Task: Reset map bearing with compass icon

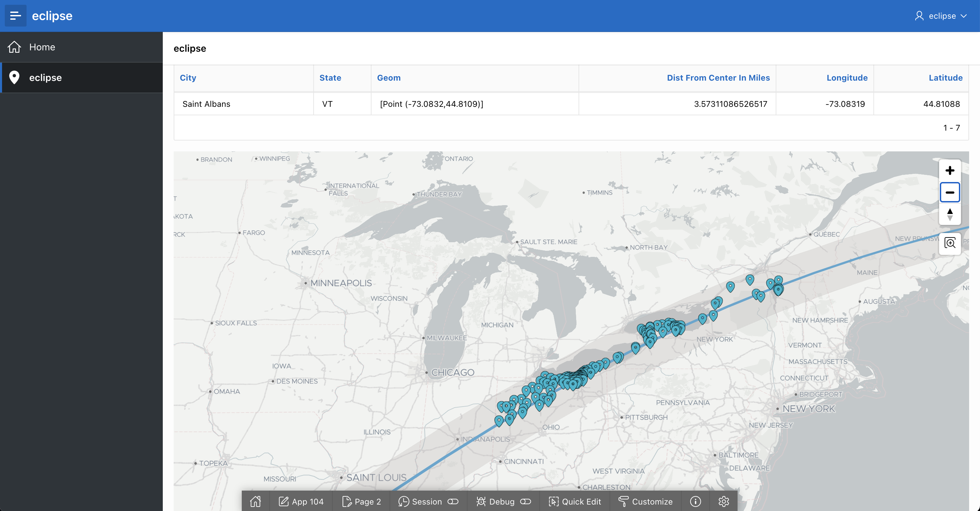Action: tap(950, 214)
